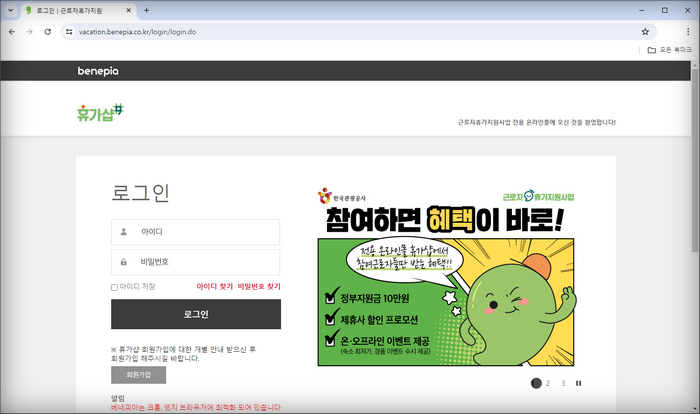Maximize the browser window
700x414 pixels.
tap(665, 10)
